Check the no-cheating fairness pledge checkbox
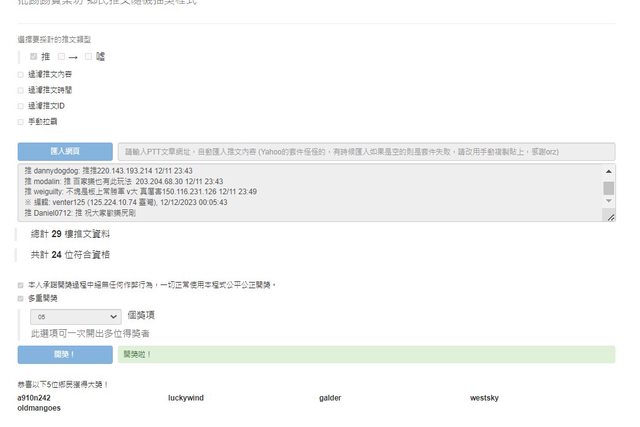The image size is (640, 427). [21, 285]
